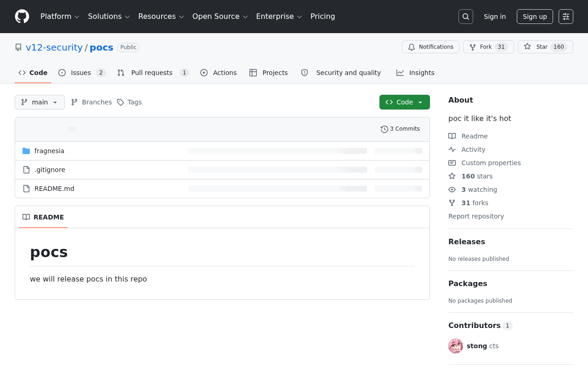
Task: Open the Actions tab
Action: (219, 73)
